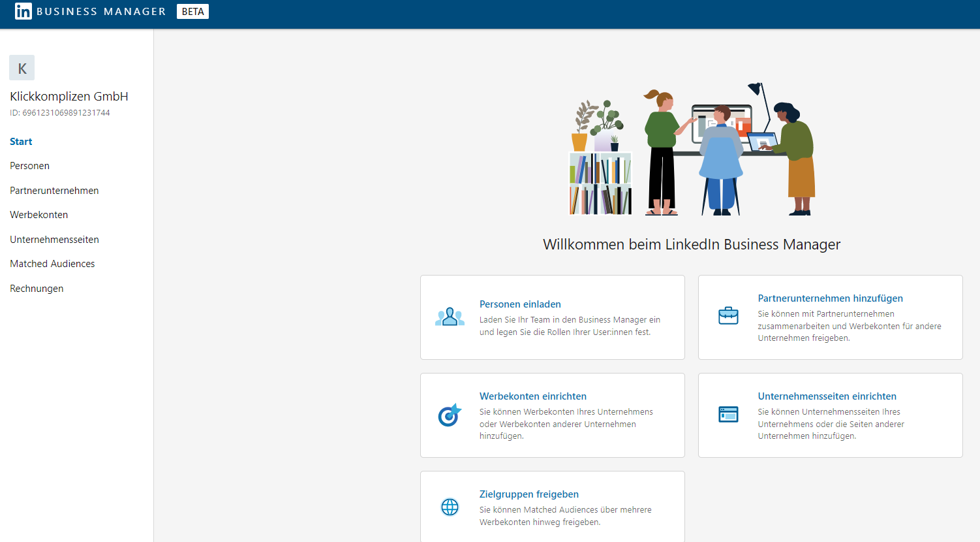Click the Partnerunternehmen hinzufügen description text
This screenshot has width=980, height=542.
click(850, 326)
